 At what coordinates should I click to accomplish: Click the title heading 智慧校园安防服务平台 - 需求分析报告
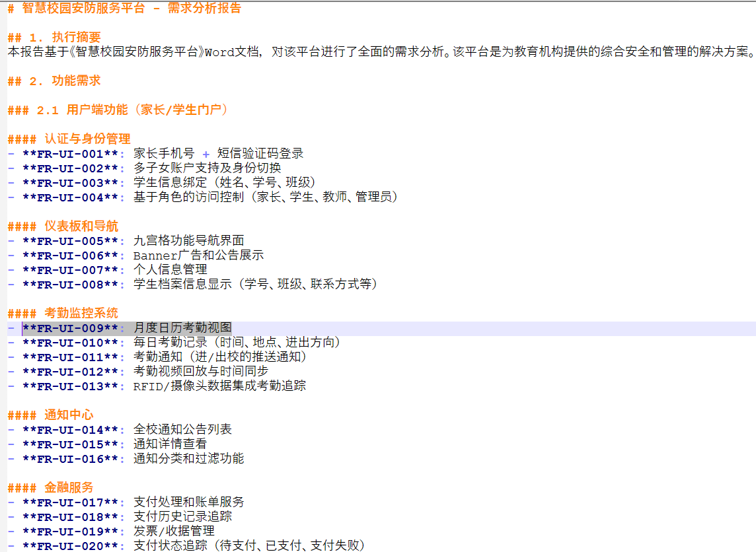coord(124,8)
